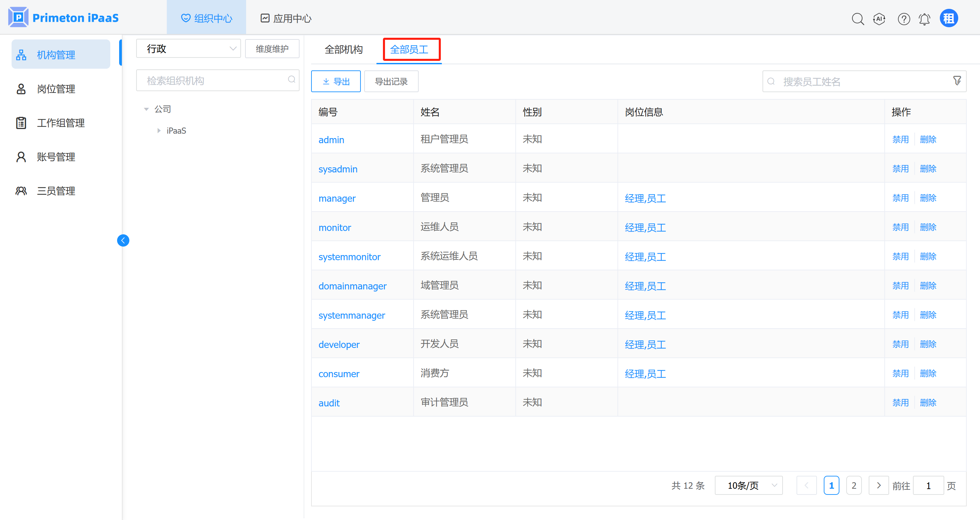Click 禁用 for the manager row
This screenshot has width=980, height=520.
pyautogui.click(x=900, y=198)
